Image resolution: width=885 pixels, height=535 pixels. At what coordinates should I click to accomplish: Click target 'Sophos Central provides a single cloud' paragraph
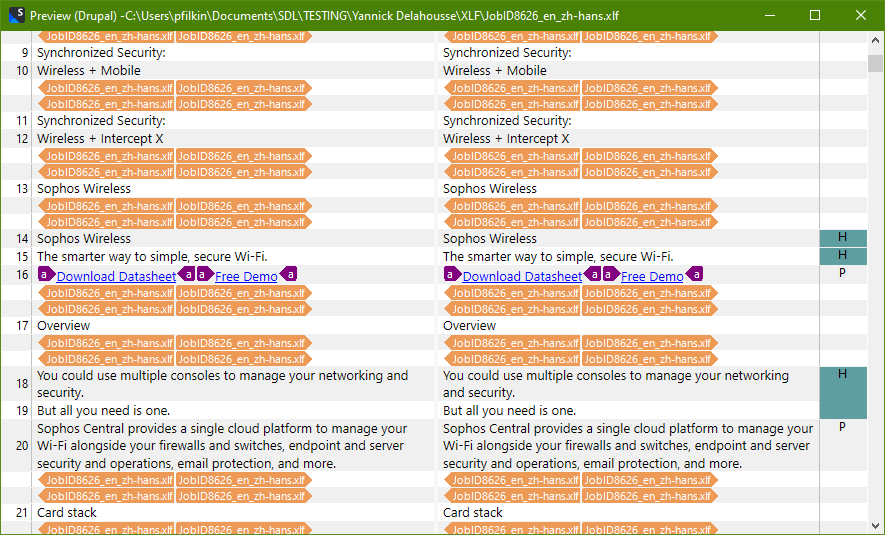point(628,446)
